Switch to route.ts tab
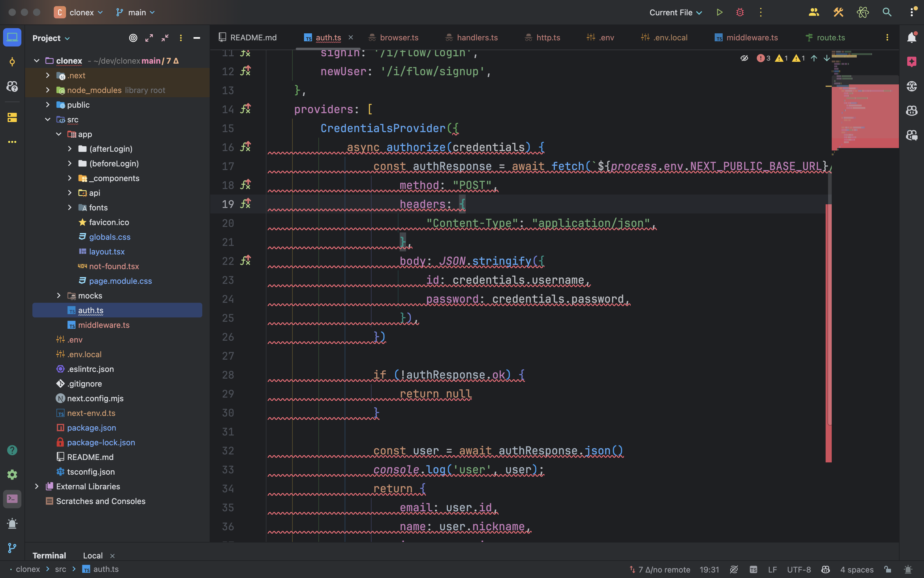The image size is (924, 578). (x=825, y=37)
